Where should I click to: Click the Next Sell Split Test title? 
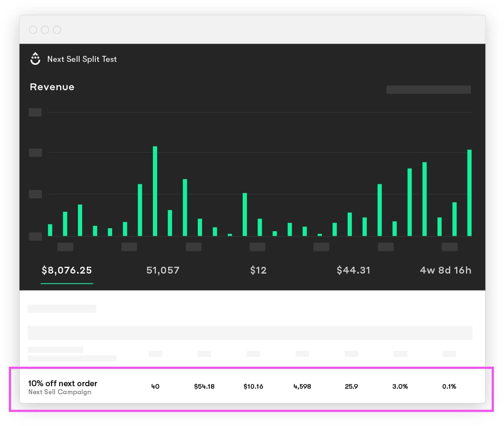[82, 59]
